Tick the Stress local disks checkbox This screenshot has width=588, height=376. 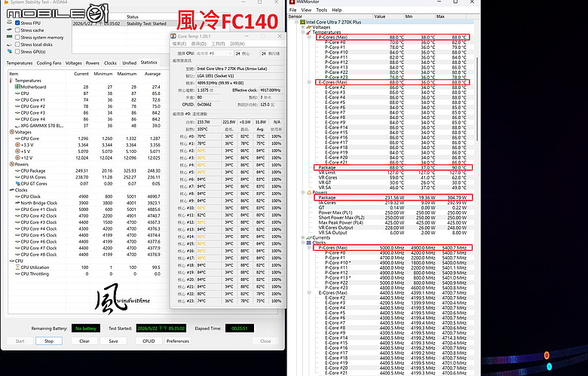coord(17,44)
